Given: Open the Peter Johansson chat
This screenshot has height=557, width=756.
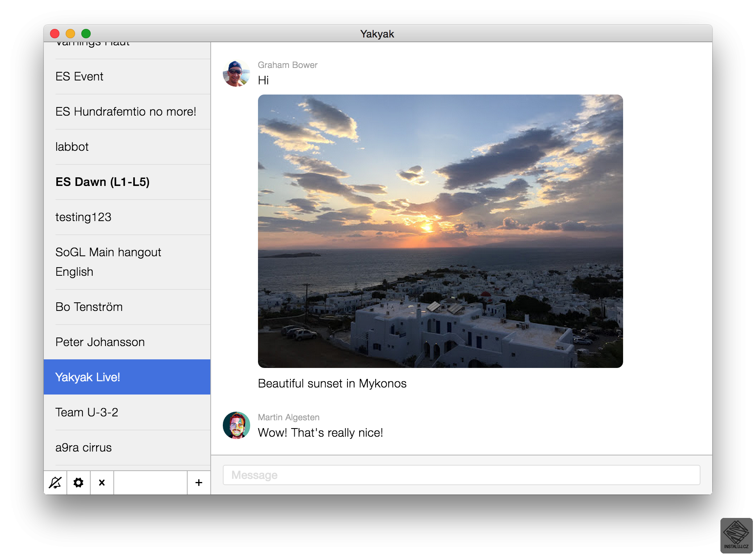Looking at the screenshot, I should [x=127, y=342].
